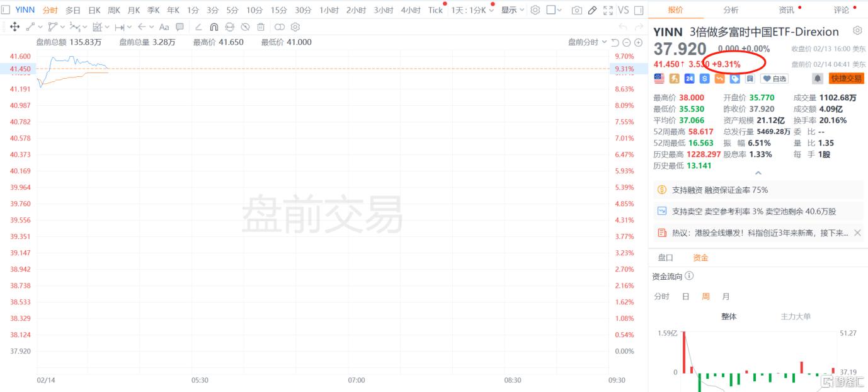Click the pencil draw icon in top bar
Image resolution: width=868 pixels, height=392 pixels.
[x=592, y=10]
